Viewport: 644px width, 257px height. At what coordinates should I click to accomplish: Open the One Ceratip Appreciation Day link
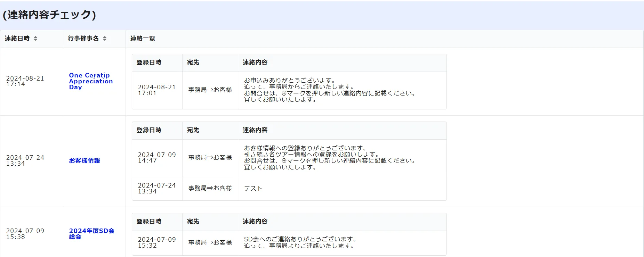pos(91,81)
